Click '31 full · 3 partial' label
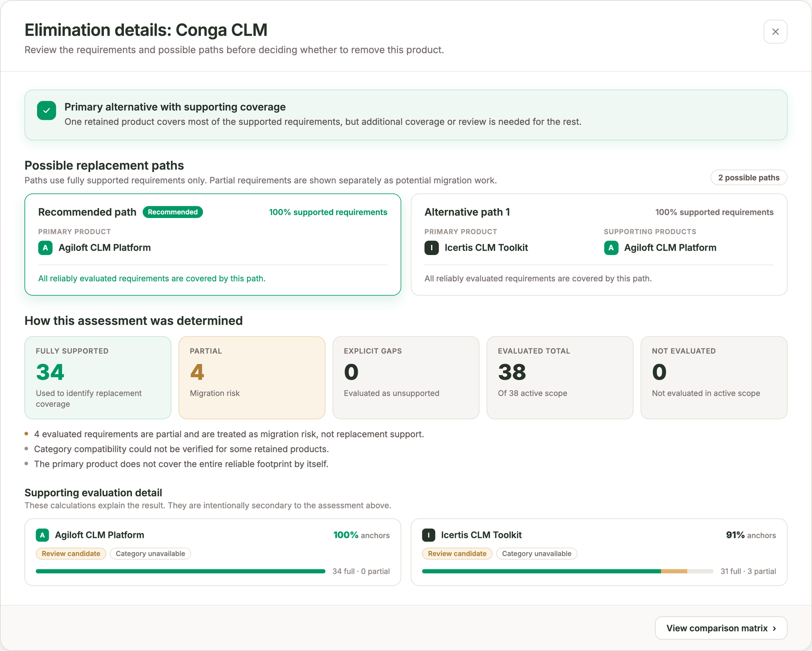 point(748,571)
